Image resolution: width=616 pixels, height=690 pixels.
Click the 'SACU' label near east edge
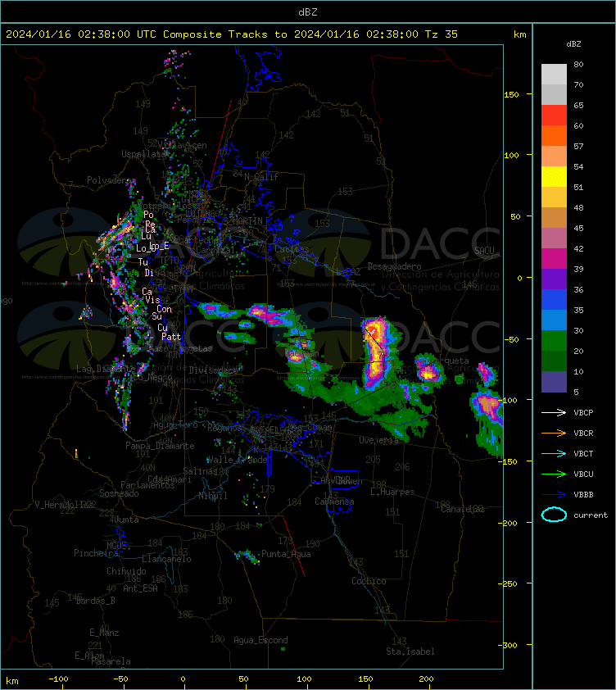point(484,251)
